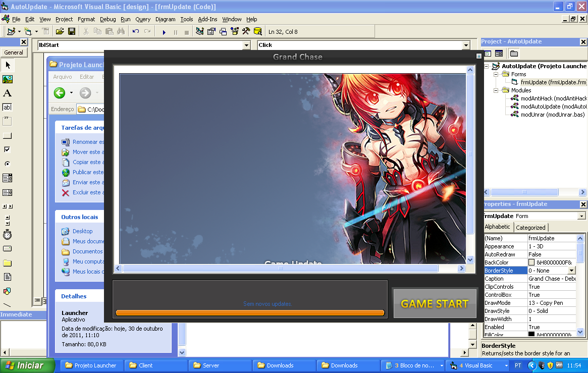
Task: Select the CommandButton control in the toolbox
Action: click(x=8, y=135)
